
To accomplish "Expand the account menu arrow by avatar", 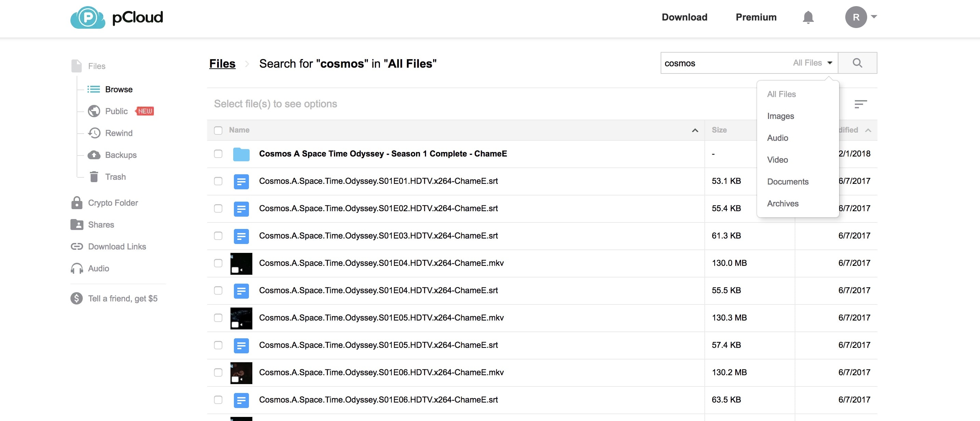I will click(874, 17).
